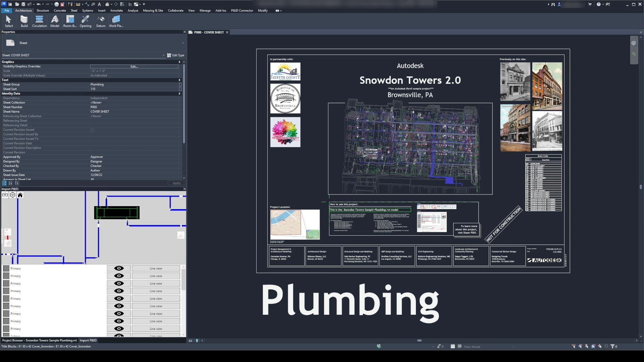The height and width of the screenshot is (362, 644).
Task: Select the Model text tool
Action: pos(55,21)
